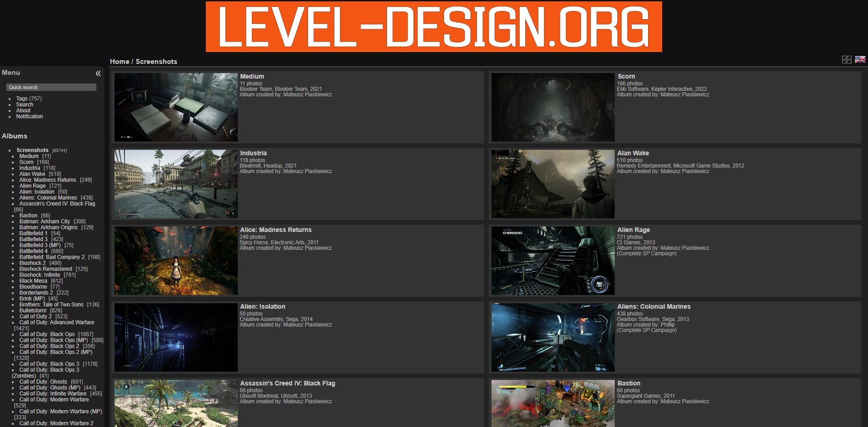
Task: Open the thumbnail grid view icon
Action: tap(847, 59)
